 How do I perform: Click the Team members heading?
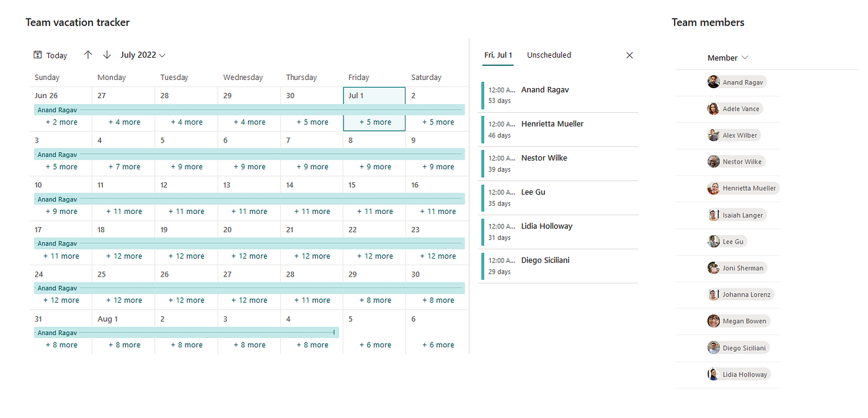(708, 22)
